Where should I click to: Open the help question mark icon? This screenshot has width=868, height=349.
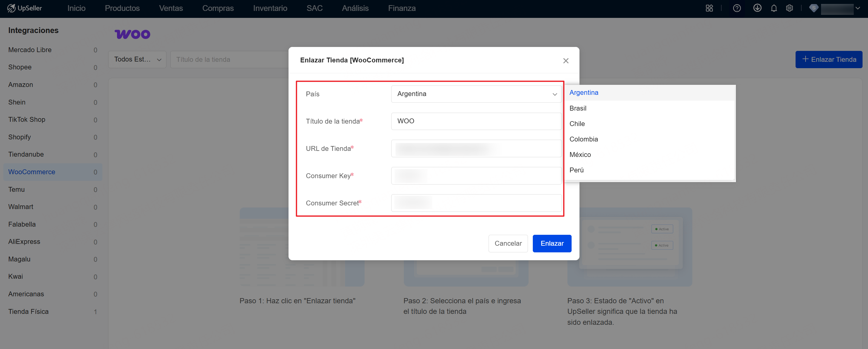click(737, 8)
